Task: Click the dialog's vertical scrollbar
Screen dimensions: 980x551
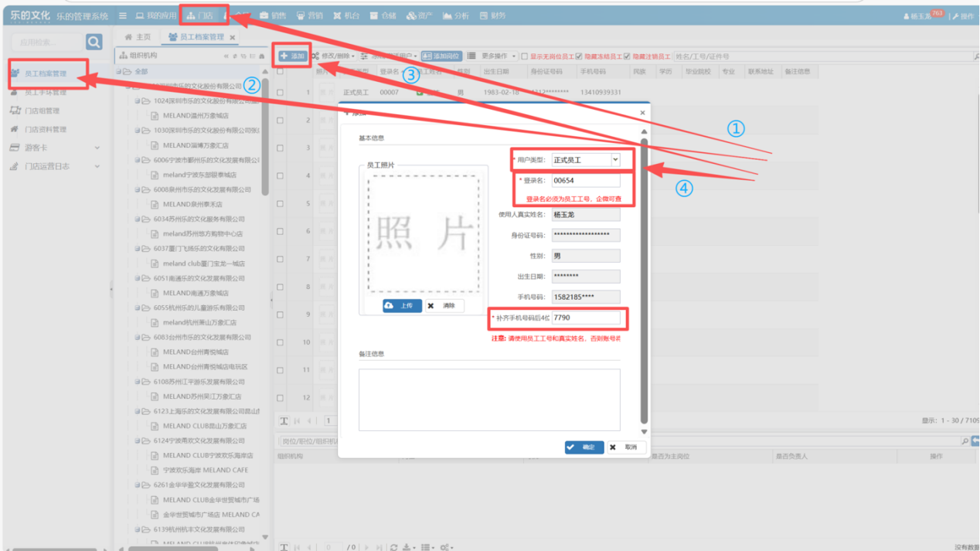Action: coord(644,270)
